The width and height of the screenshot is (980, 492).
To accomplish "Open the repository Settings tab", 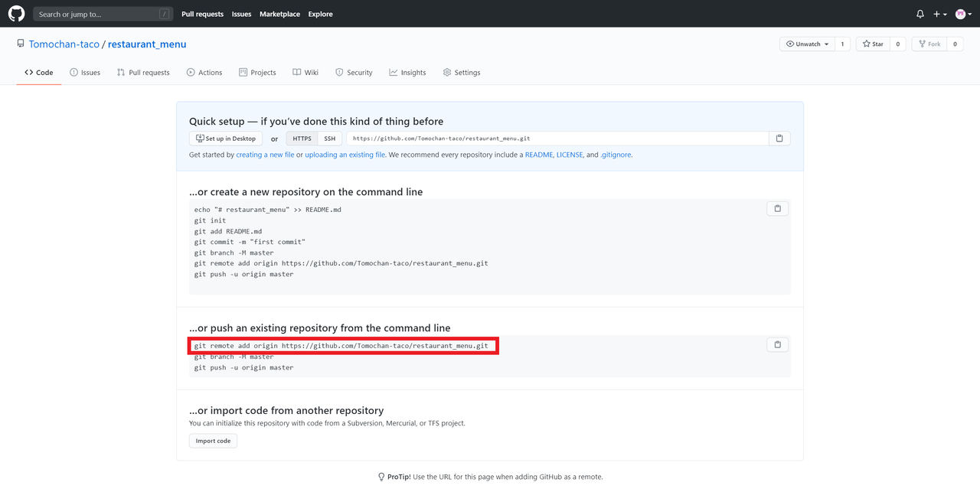I will pyautogui.click(x=462, y=73).
